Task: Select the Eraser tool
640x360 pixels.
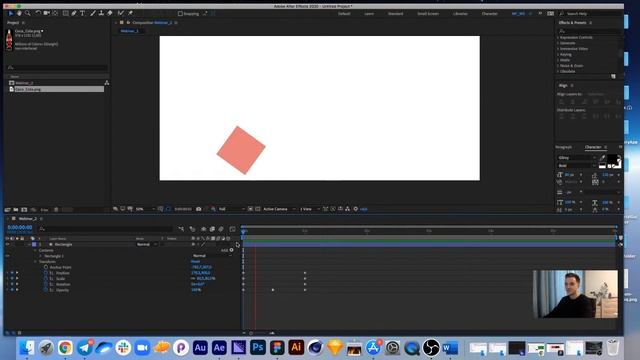Action: tap(109, 13)
